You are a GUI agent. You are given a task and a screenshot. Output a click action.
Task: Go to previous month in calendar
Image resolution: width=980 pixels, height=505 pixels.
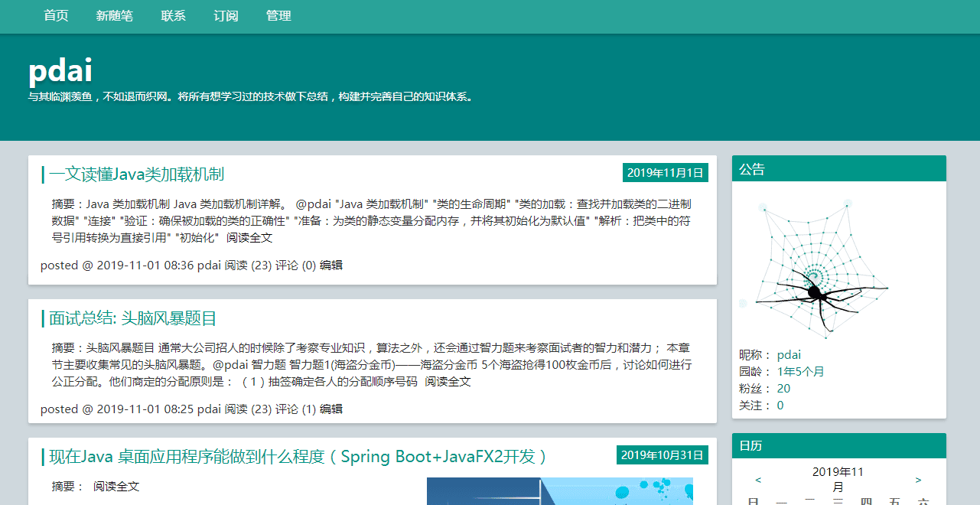pyautogui.click(x=758, y=480)
